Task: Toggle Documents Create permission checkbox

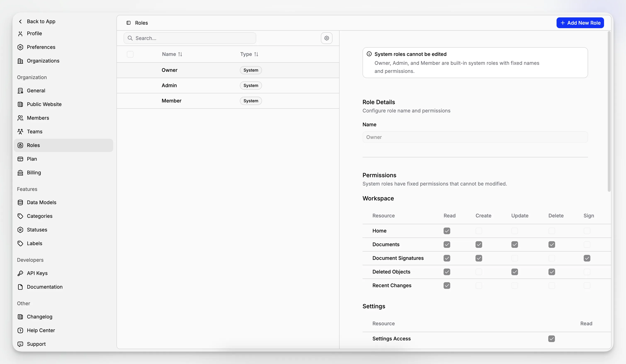Action: [479, 244]
